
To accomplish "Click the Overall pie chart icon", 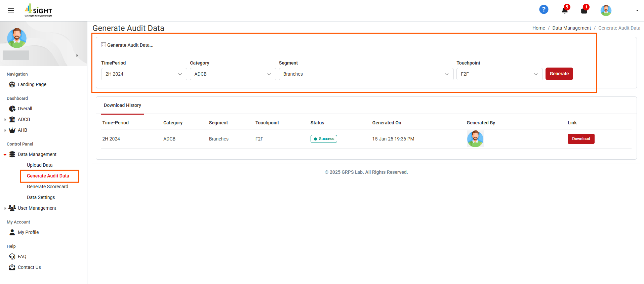I will [x=12, y=109].
